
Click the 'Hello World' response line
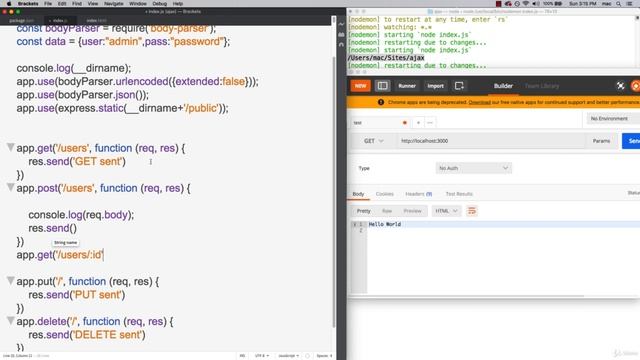coord(385,224)
